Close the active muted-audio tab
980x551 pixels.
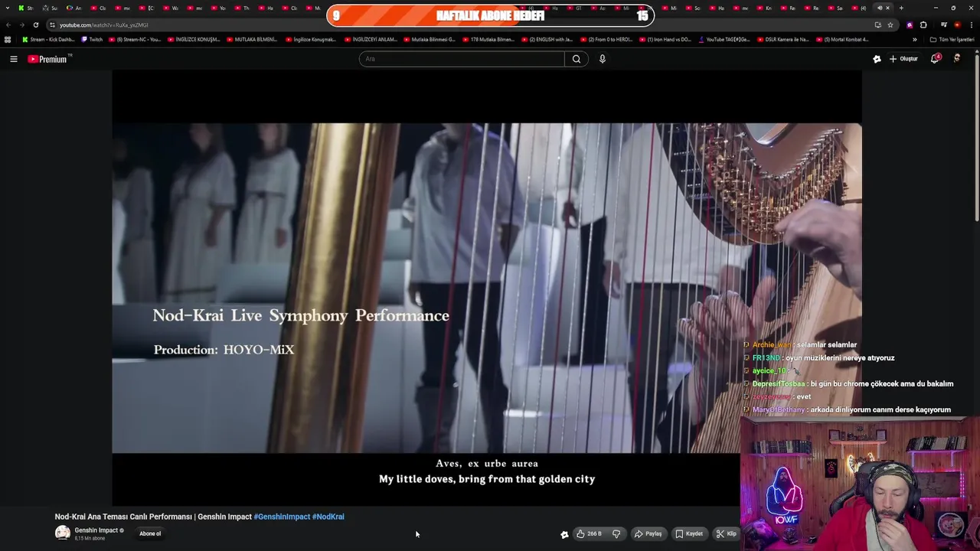[x=887, y=8]
